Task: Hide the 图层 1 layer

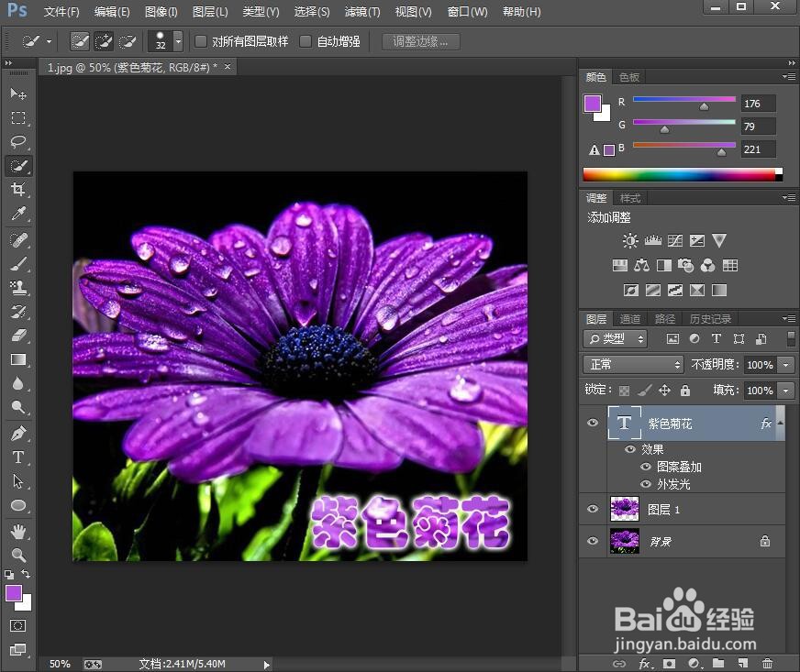Action: click(x=593, y=509)
